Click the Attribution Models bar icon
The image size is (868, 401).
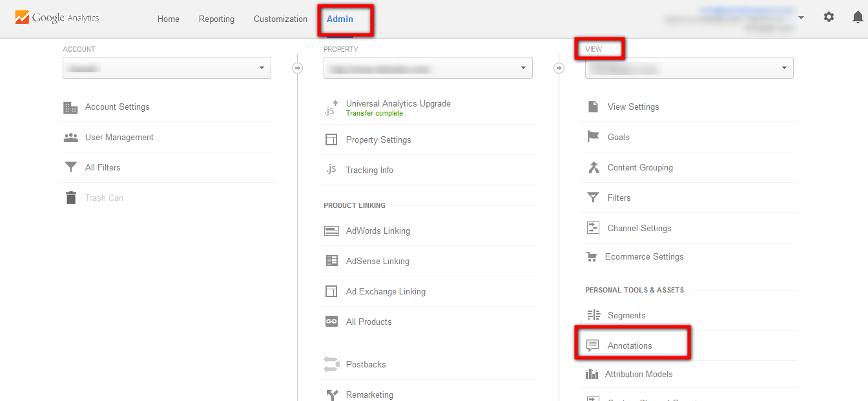[x=592, y=375]
